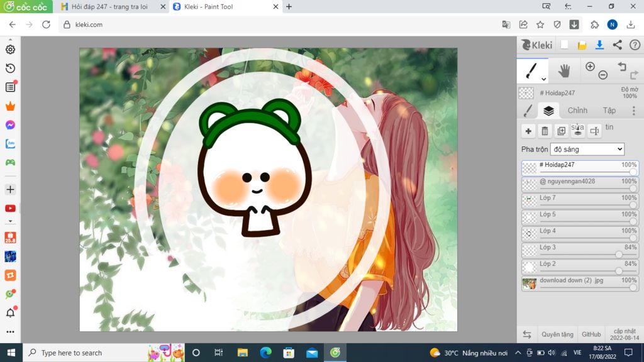Screen dimensions: 644x362
Task: Select the @ nguyenngan4028 layer
Action: coord(580,185)
